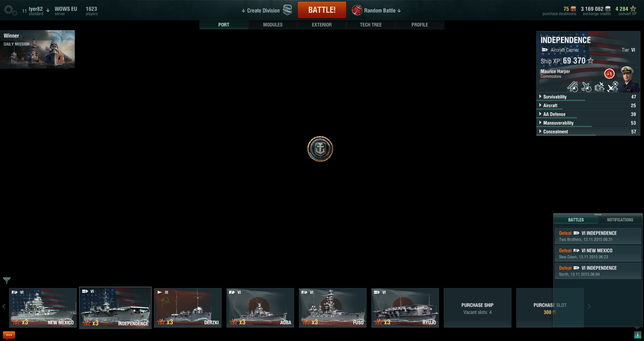This screenshot has height=341, width=644.
Task: Open the New Dawn New Mexico battle result
Action: 598,254
